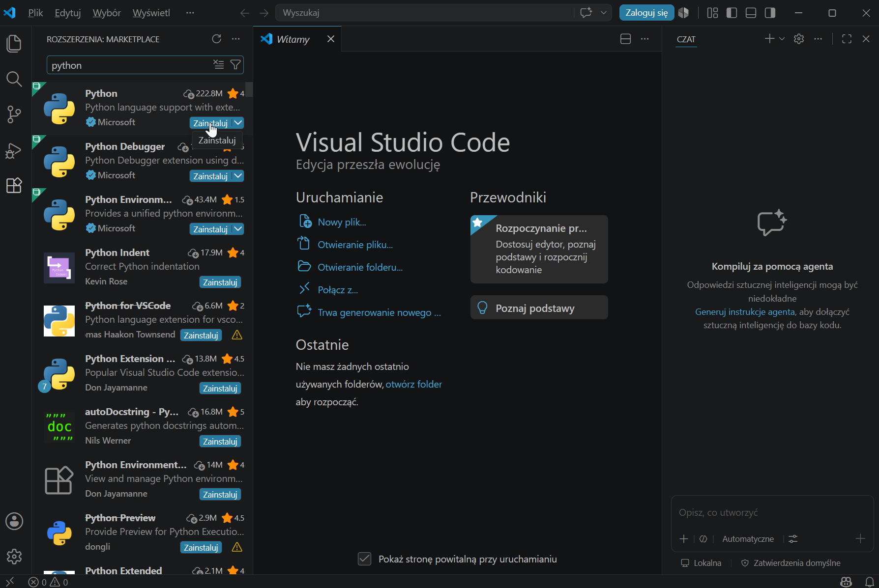
Task: Open the chat icon in title bar
Action: tap(586, 13)
